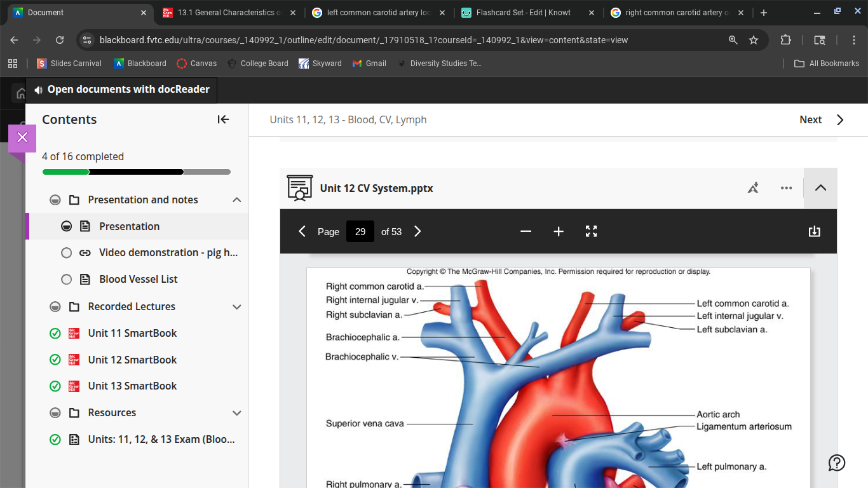This screenshot has width=868, height=488.
Task: Zoom in the presentation viewer
Action: click(559, 232)
